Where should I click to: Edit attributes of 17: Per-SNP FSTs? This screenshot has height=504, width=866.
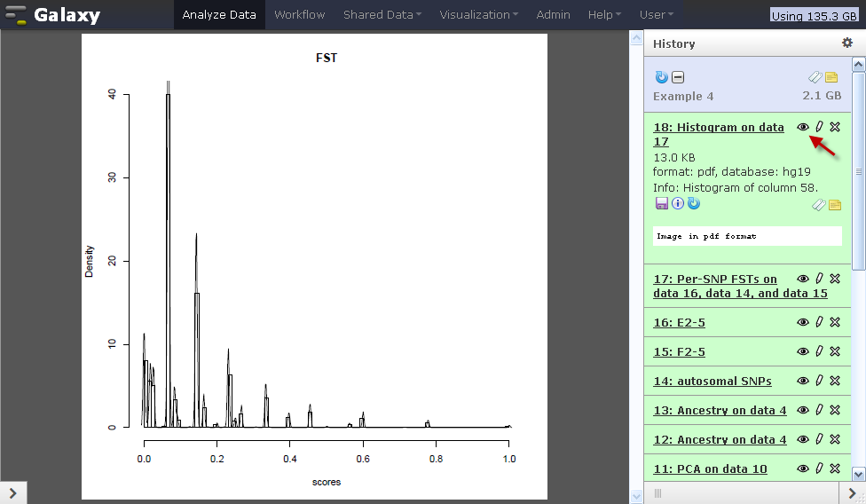819,279
